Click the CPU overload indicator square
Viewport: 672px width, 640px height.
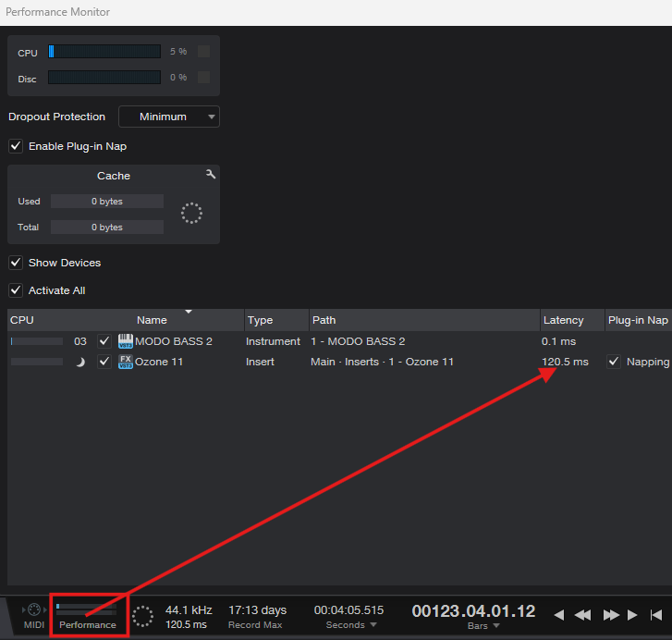coord(203,52)
